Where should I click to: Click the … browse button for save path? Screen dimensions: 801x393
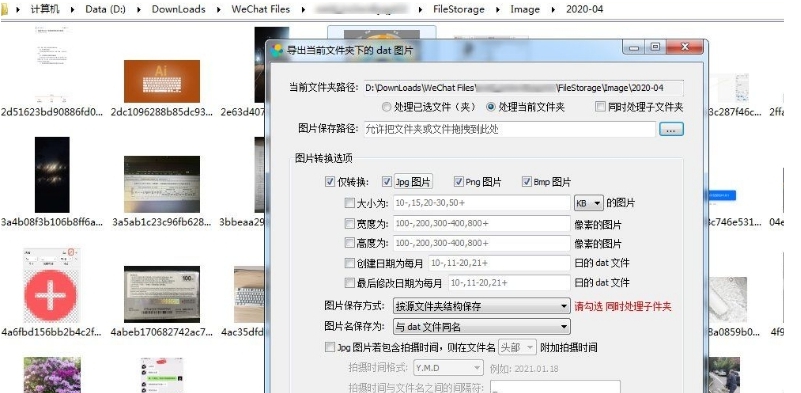coord(671,129)
